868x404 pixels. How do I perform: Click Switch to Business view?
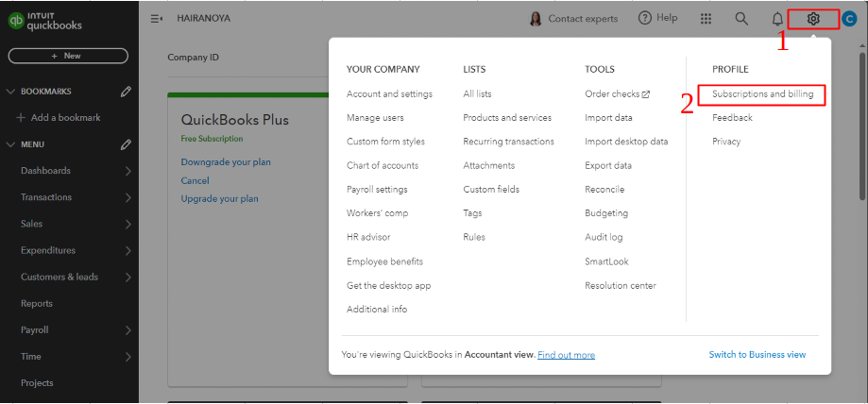[757, 355]
